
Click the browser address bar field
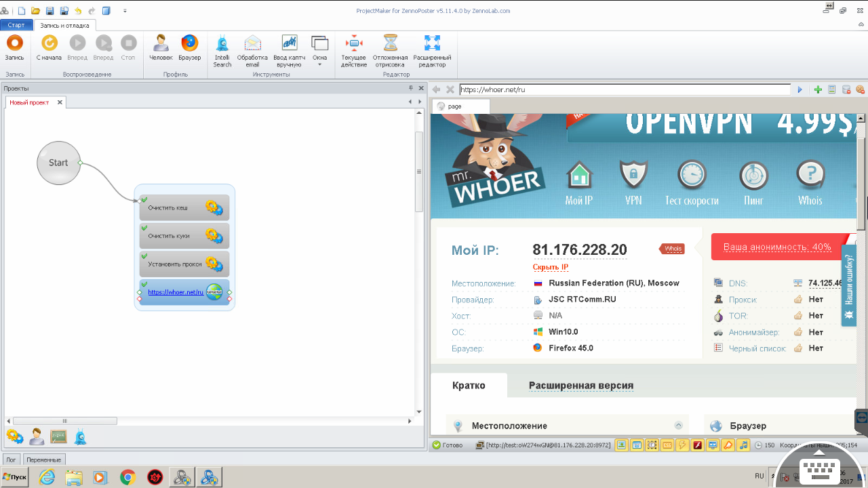click(x=625, y=89)
